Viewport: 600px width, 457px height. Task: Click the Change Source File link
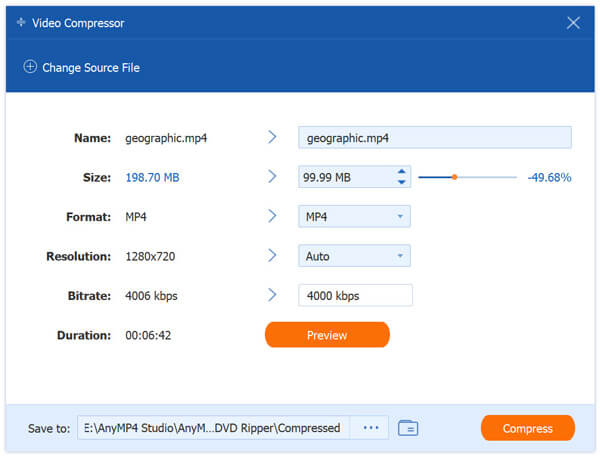tap(90, 68)
